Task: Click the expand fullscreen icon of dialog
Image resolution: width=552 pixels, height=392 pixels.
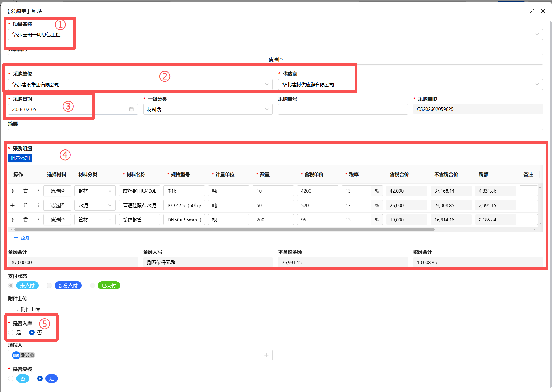Action: click(x=532, y=11)
